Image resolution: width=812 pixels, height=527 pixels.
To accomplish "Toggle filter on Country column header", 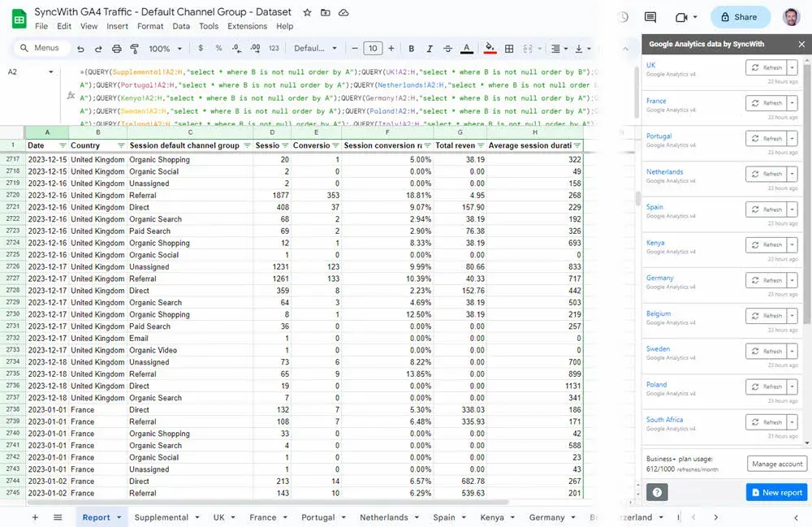I will tap(121, 145).
